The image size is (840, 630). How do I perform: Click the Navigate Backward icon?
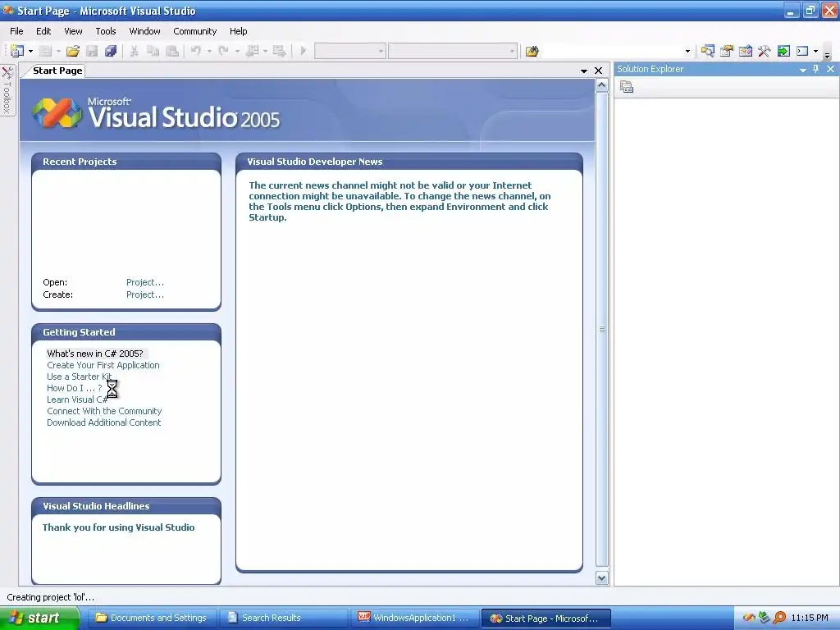coord(252,51)
